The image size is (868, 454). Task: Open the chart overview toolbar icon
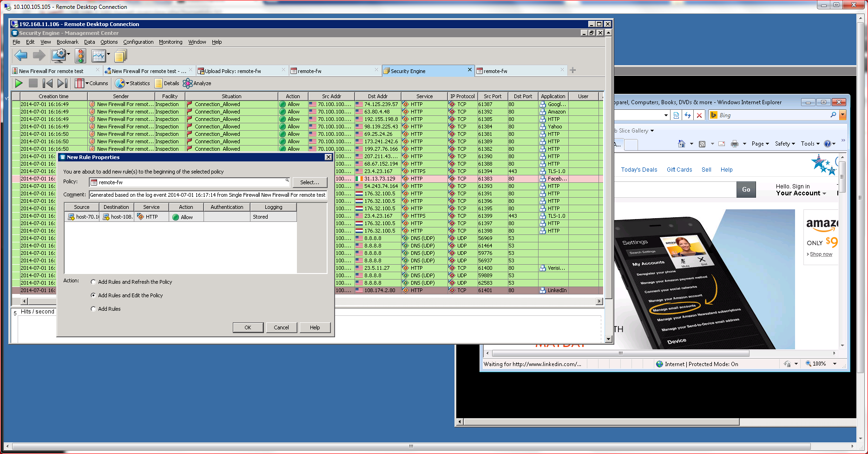(99, 56)
